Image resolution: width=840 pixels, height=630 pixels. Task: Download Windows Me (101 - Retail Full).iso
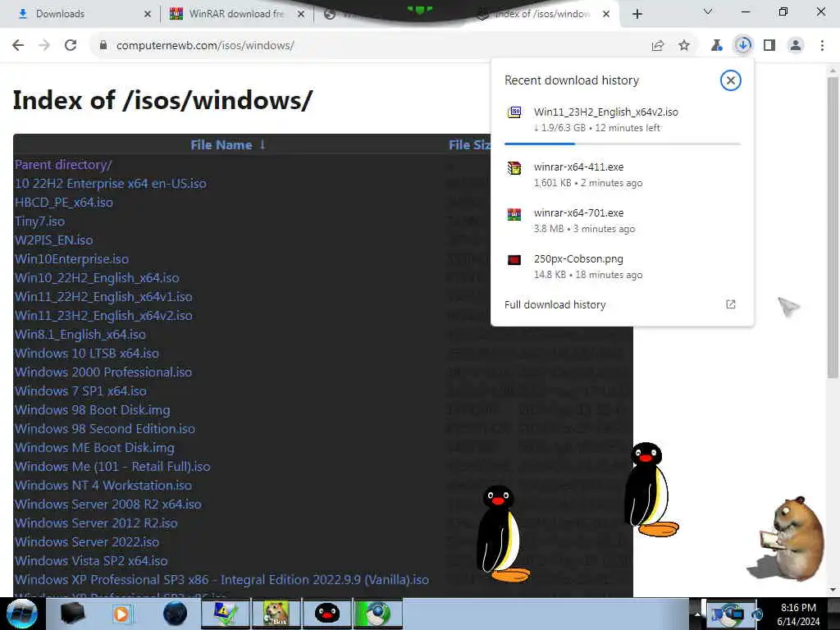[112, 466]
